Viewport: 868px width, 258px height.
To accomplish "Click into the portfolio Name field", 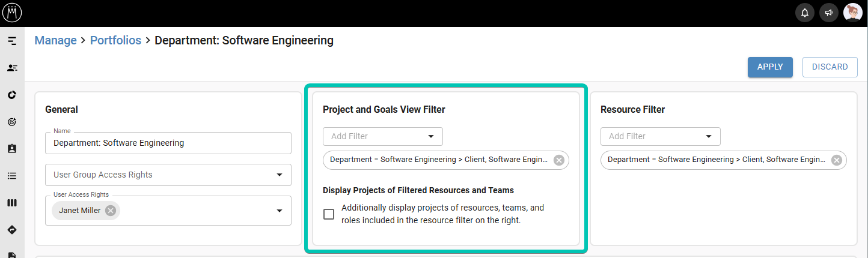I will 168,143.
